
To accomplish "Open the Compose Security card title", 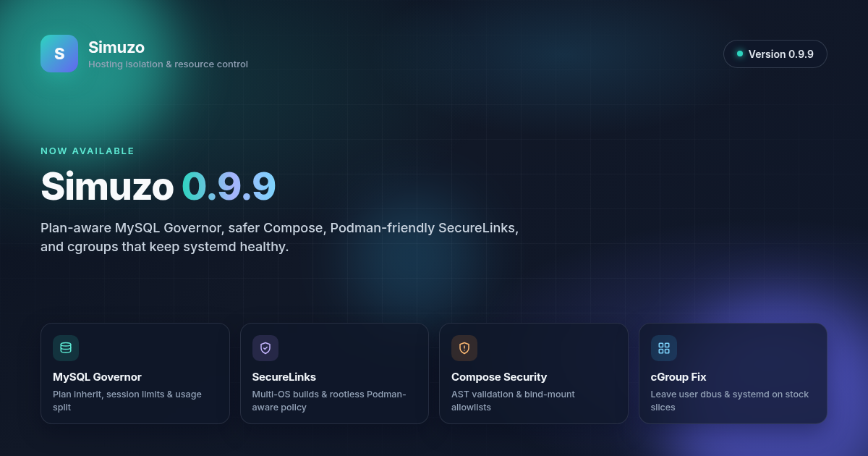I will tap(499, 377).
